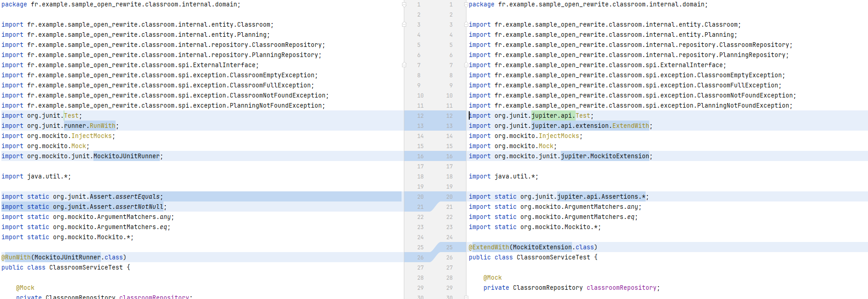Screen dimensions: 868x299
Task: Click left-pane Assert.assertNotNull static import
Action: 84,207
